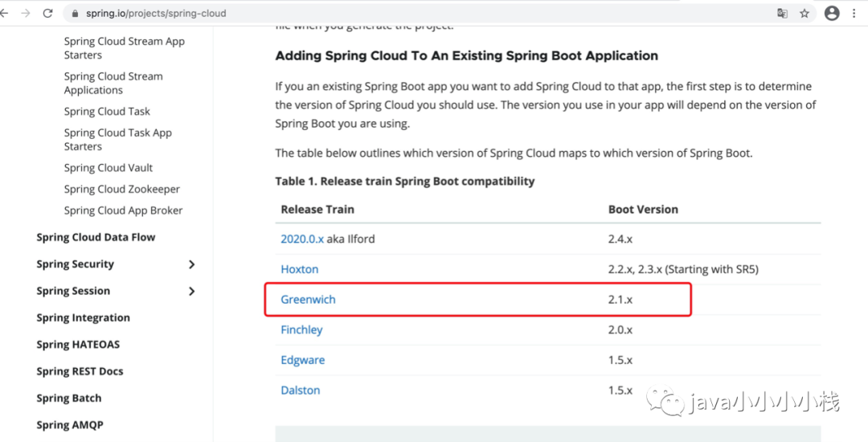The image size is (868, 442).
Task: Open the Chrome three-dot menu
Action: [854, 14]
